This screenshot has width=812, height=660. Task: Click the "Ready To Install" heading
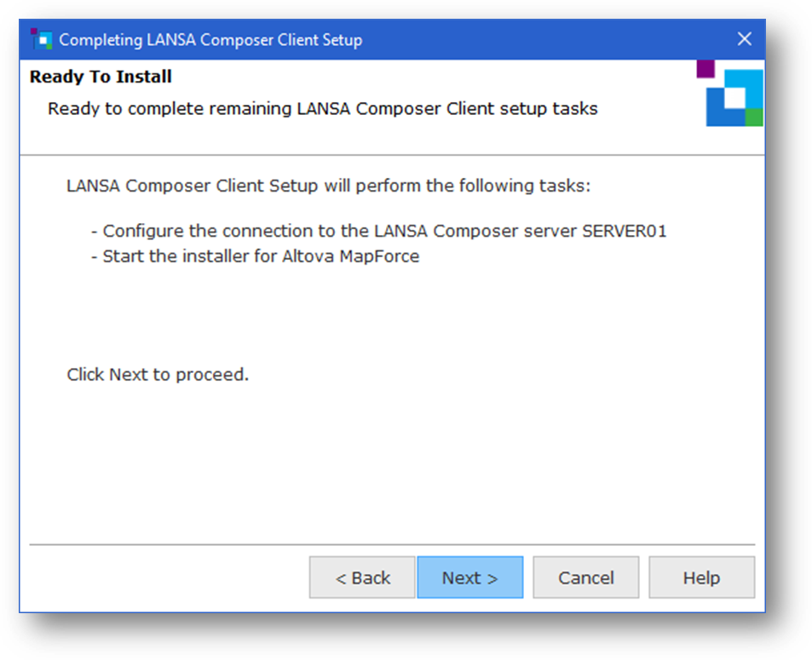coord(101,77)
